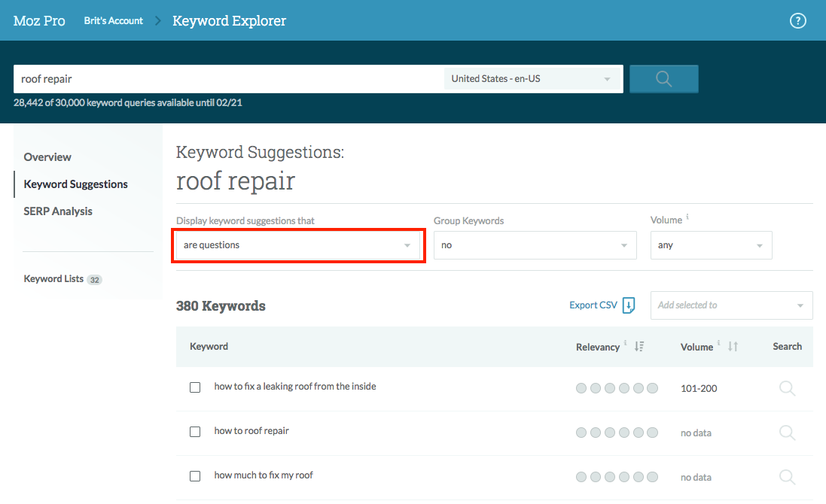Open SERP Analysis in the sidebar
826x504 pixels.
pos(58,211)
